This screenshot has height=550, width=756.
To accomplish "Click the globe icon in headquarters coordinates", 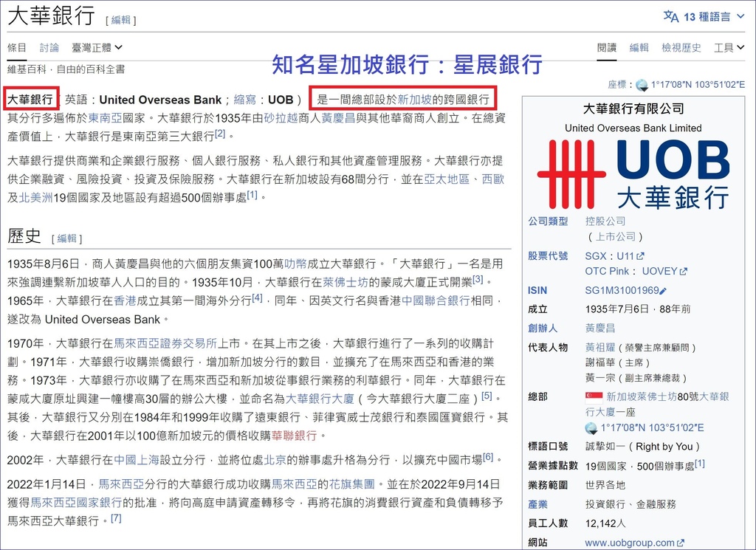I will [x=591, y=428].
